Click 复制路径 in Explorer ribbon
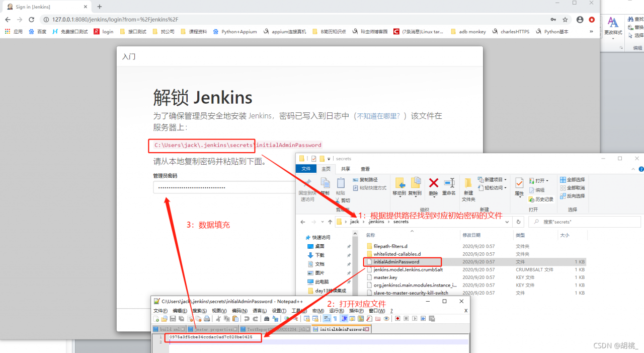The width and height of the screenshot is (644, 353). click(365, 180)
